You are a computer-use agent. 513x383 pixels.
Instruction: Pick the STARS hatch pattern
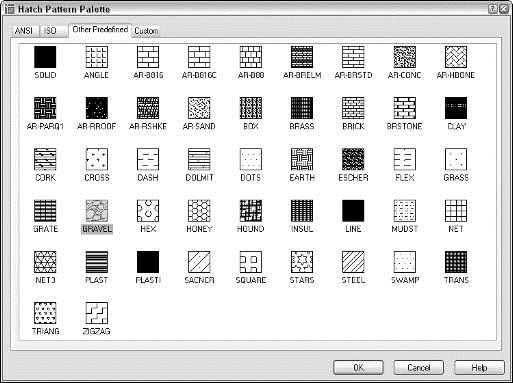tap(302, 262)
